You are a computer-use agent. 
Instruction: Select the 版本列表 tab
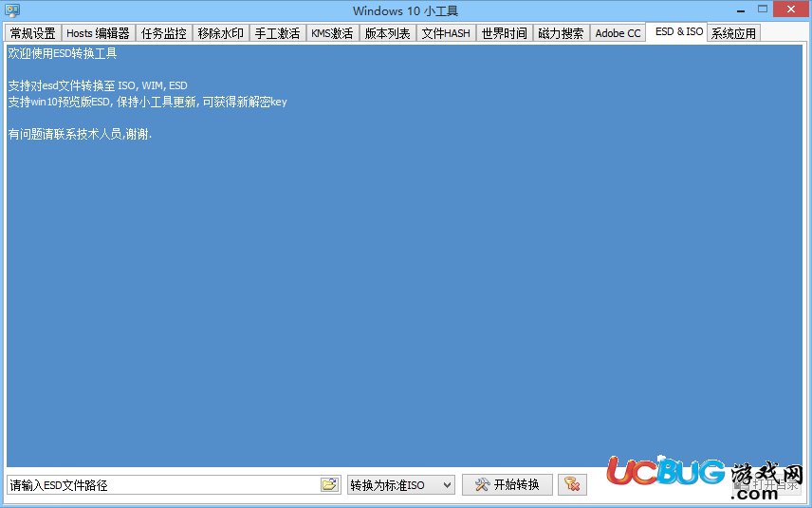coord(387,33)
